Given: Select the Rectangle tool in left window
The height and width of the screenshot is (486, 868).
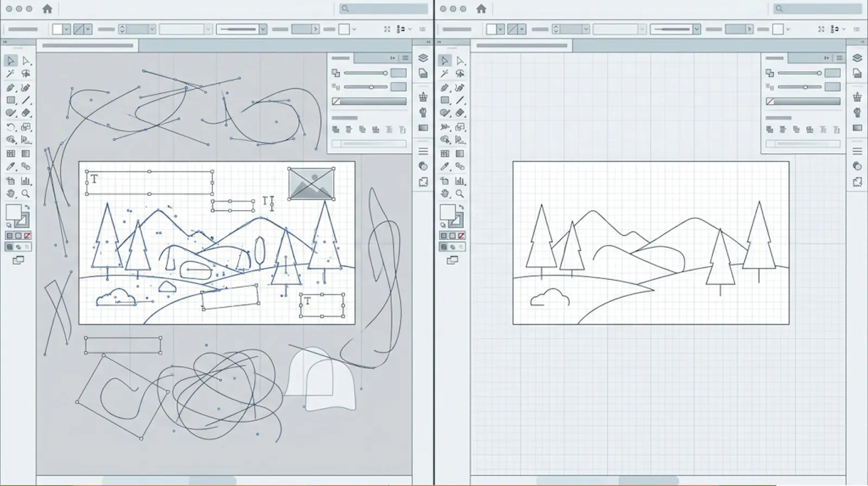Looking at the screenshot, I should click(x=11, y=100).
